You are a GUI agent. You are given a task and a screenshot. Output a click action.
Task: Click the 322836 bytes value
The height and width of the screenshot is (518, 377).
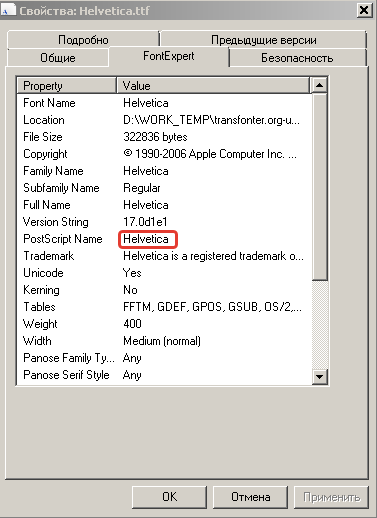coord(155,137)
